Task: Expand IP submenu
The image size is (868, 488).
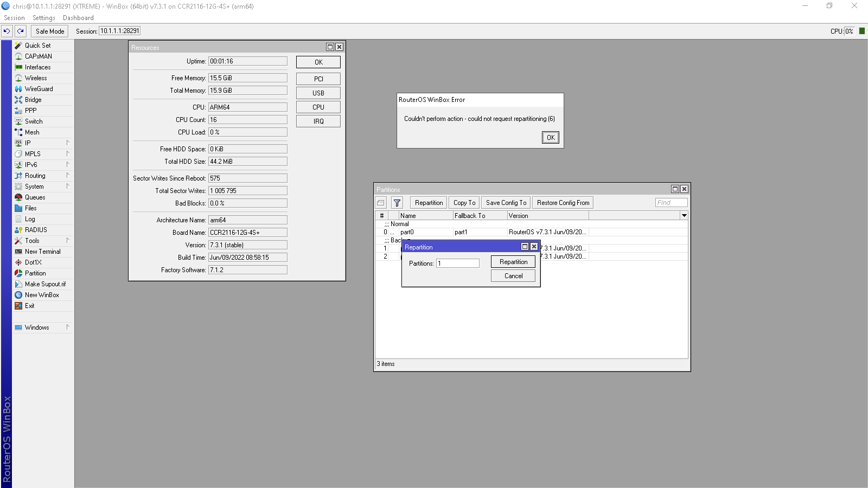Action: (68, 143)
